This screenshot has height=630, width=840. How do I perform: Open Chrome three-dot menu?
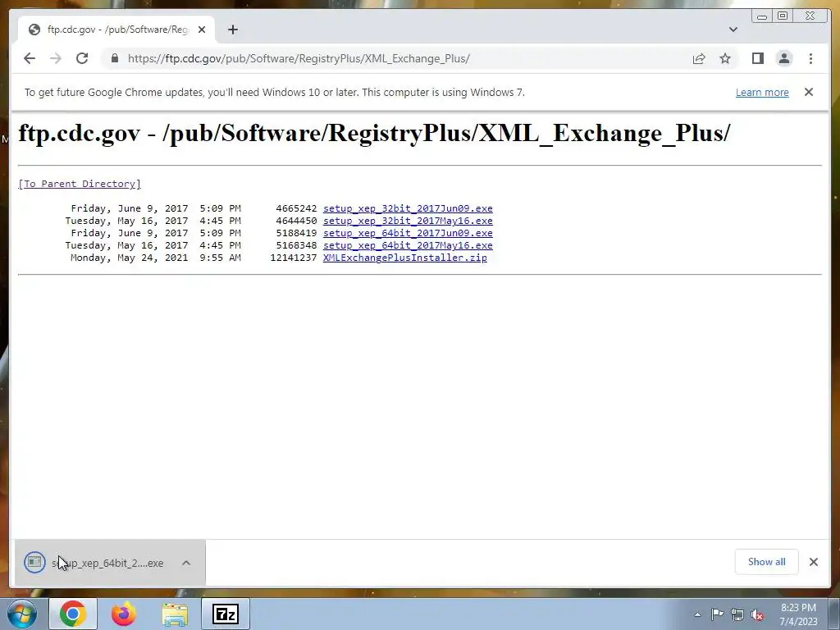tap(810, 58)
